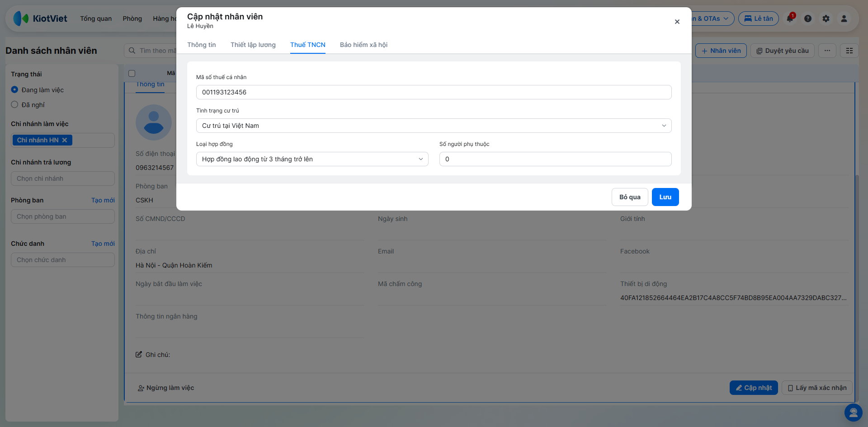Click Tạo mới link for Chức danh
The height and width of the screenshot is (427, 868).
[x=103, y=244]
